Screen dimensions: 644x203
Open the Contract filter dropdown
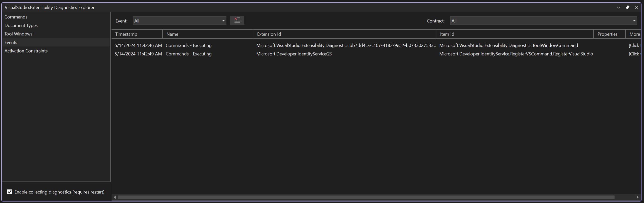(x=543, y=21)
